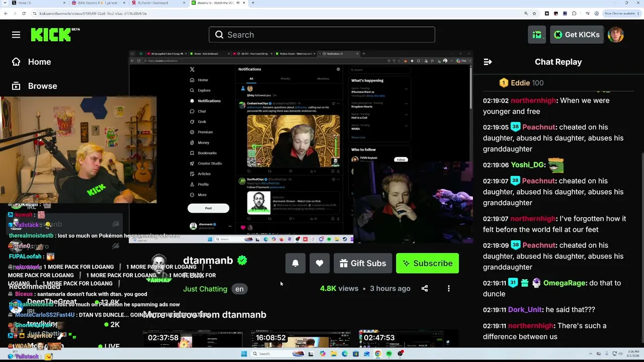644x362 pixels.
Task: Go to Home in the Kick sidebar
Action: click(39, 62)
